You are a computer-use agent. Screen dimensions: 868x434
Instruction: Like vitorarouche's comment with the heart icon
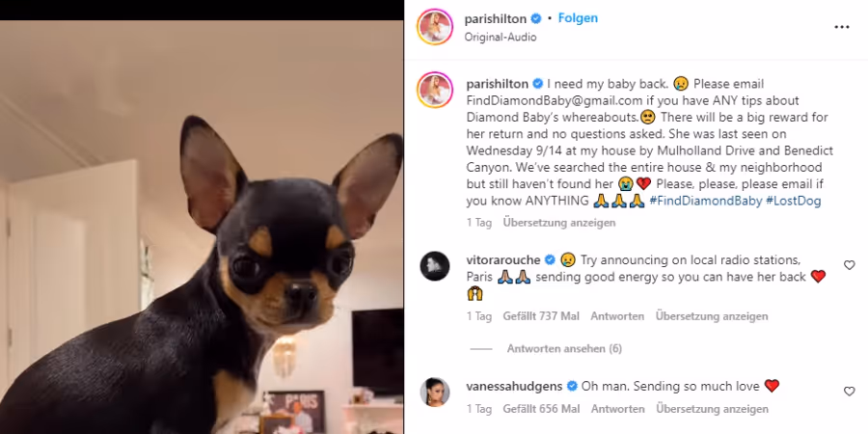point(849,265)
